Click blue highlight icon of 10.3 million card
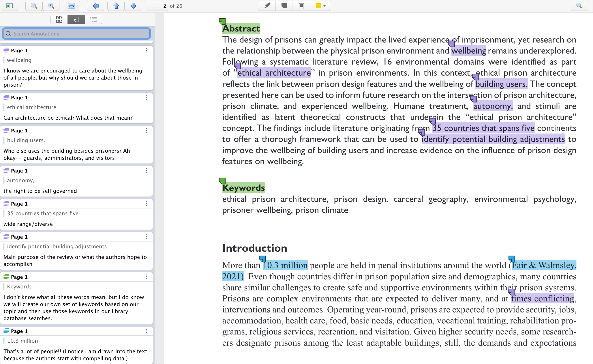Image resolution: width=593 pixels, height=364 pixels. click(x=6, y=331)
